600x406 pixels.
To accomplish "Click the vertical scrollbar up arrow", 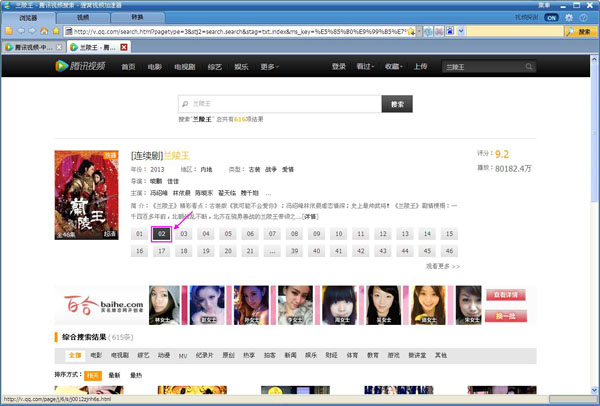I will pos(594,60).
